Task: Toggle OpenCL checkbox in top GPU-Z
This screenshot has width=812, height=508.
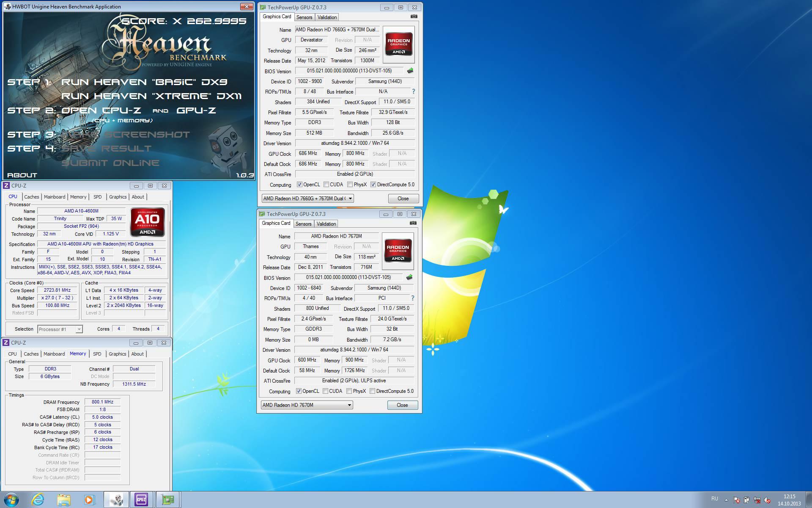Action: (299, 185)
